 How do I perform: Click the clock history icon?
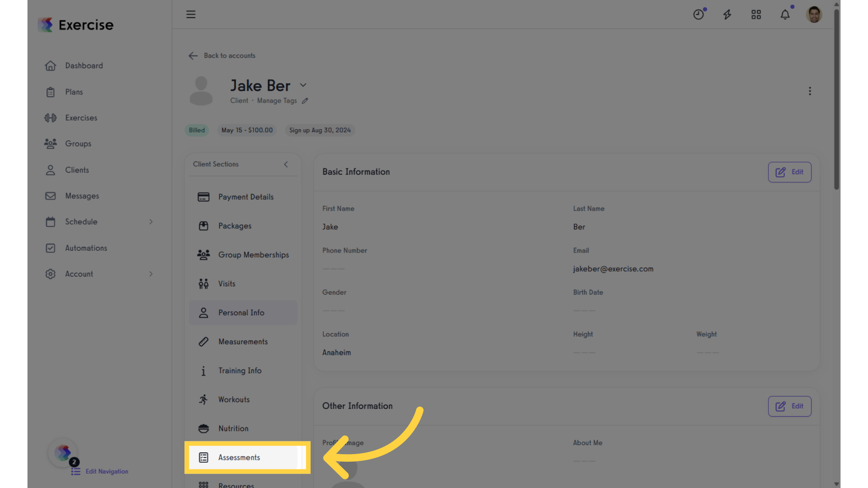[x=699, y=14]
